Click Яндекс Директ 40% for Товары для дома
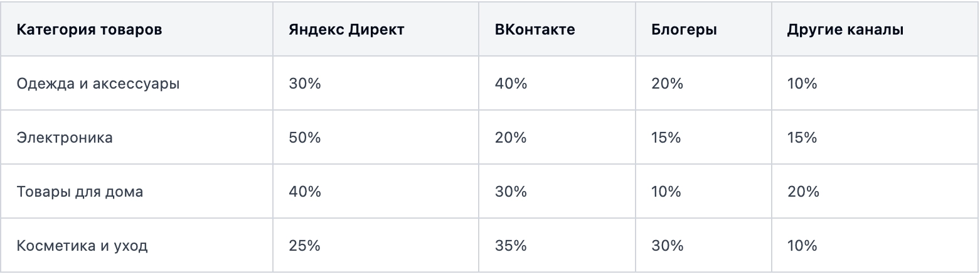This screenshot has height=274, width=980. (305, 192)
